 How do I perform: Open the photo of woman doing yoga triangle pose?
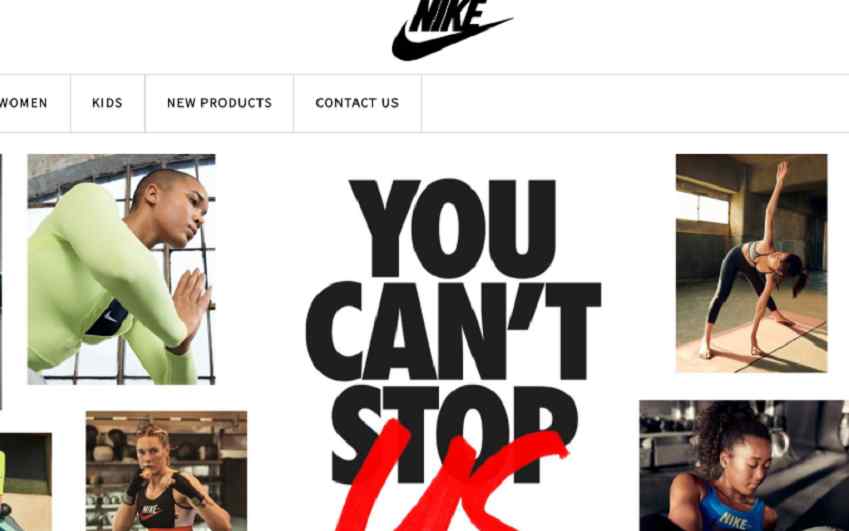[752, 263]
